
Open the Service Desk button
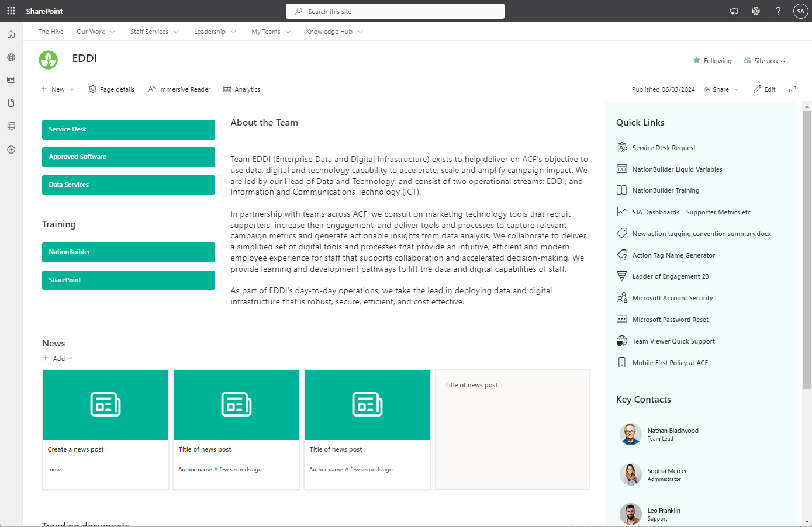129,130
